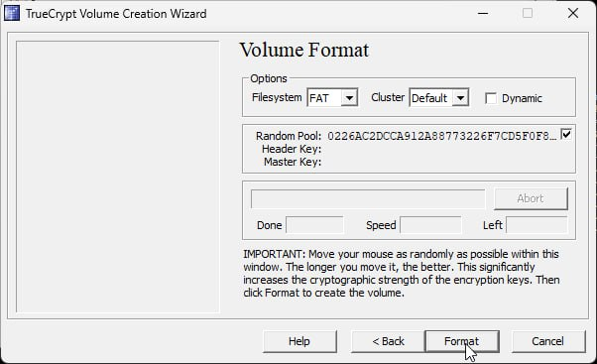Click the Master Key label
This screenshot has width=597, height=364.
click(x=293, y=162)
